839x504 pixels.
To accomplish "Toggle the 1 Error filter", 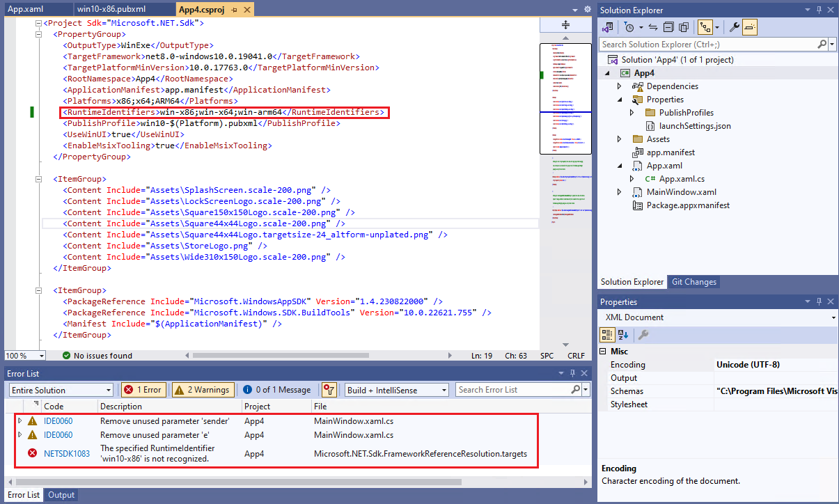I will tap(143, 390).
